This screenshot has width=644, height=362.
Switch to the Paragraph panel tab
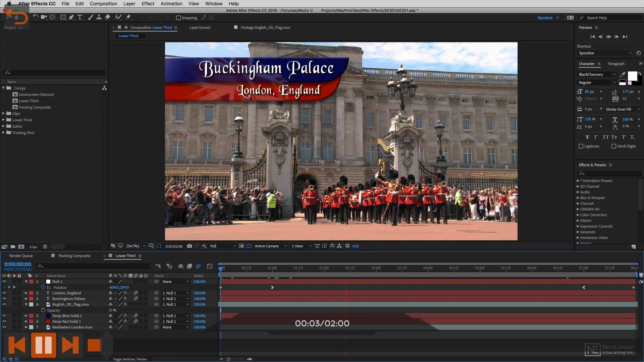click(616, 64)
